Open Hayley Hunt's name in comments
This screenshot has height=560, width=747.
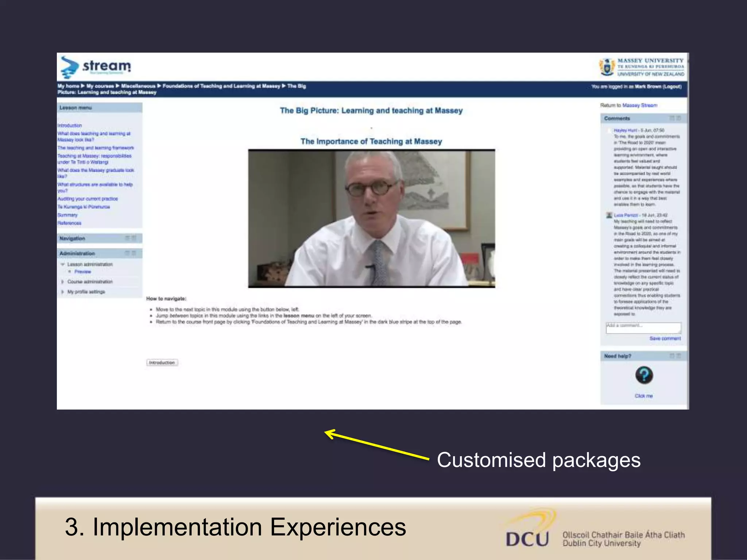pyautogui.click(x=625, y=130)
